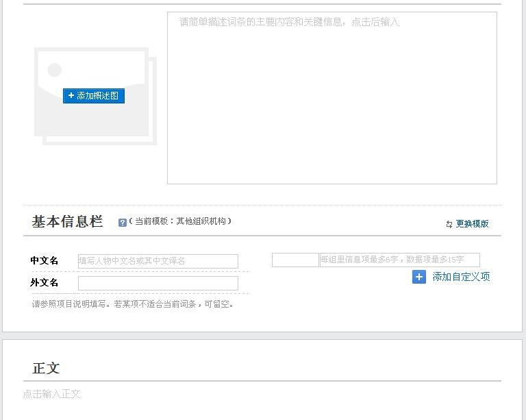Focus the custom item name input box
Image resolution: width=526 pixels, height=420 pixels.
(295, 260)
